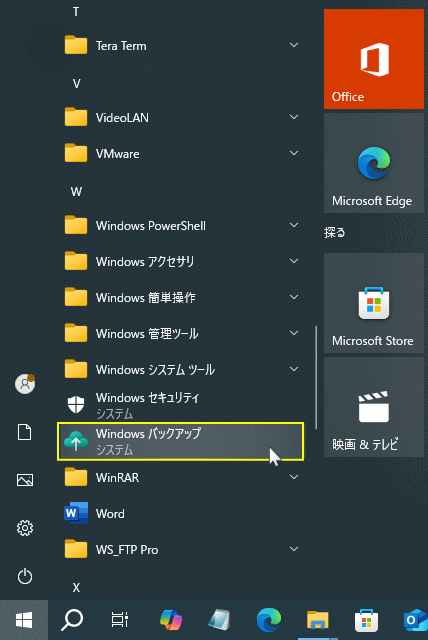Open the Microsoft Store tile
This screenshot has height=640, width=428.
coord(374,303)
